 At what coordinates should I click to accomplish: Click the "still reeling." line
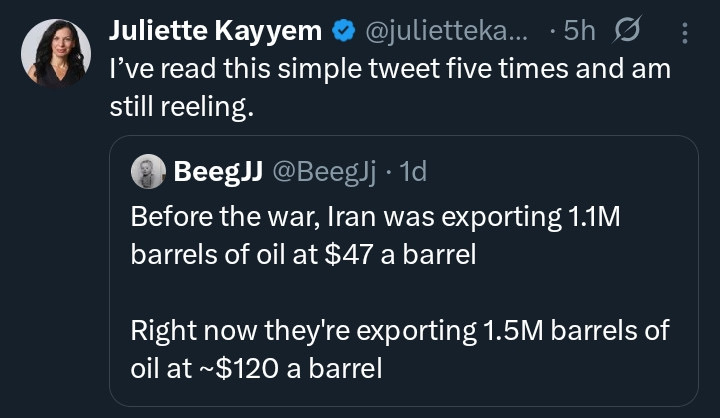182,108
